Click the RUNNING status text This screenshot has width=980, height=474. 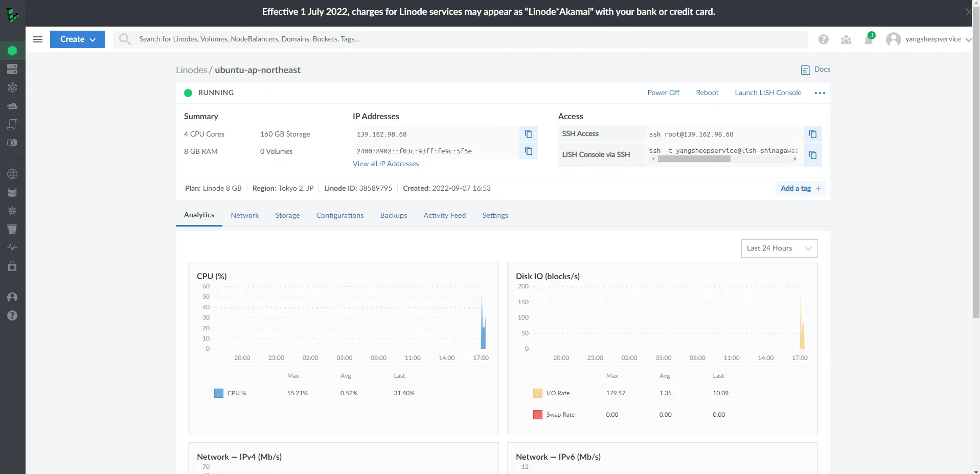pos(216,93)
